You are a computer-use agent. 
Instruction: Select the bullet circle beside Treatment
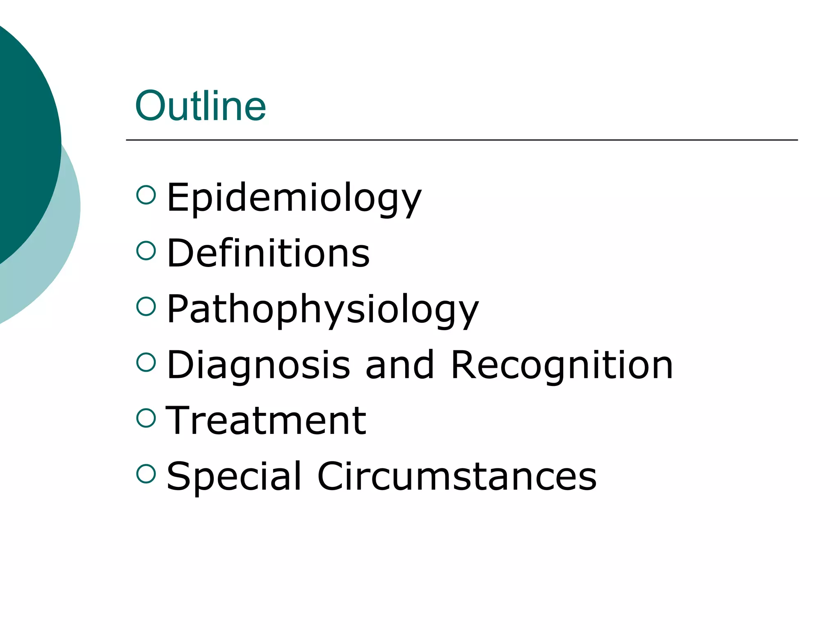click(x=146, y=418)
